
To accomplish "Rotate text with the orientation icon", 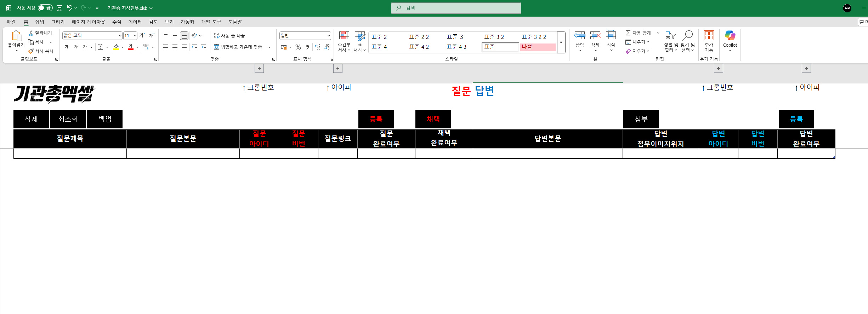I will [194, 35].
